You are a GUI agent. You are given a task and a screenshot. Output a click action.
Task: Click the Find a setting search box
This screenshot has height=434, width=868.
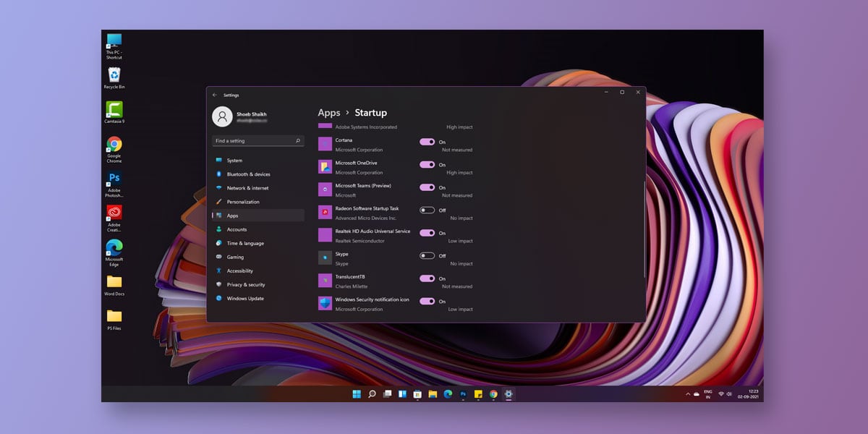click(257, 140)
